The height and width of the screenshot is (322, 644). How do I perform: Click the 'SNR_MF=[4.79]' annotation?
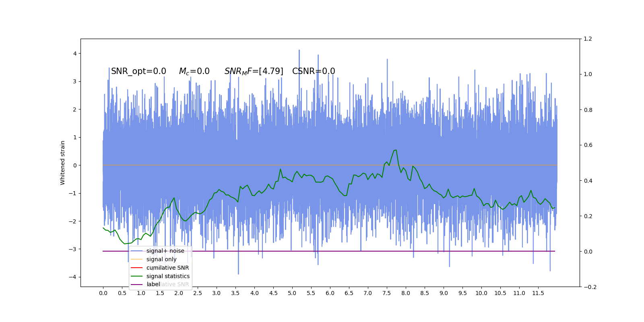254,71
